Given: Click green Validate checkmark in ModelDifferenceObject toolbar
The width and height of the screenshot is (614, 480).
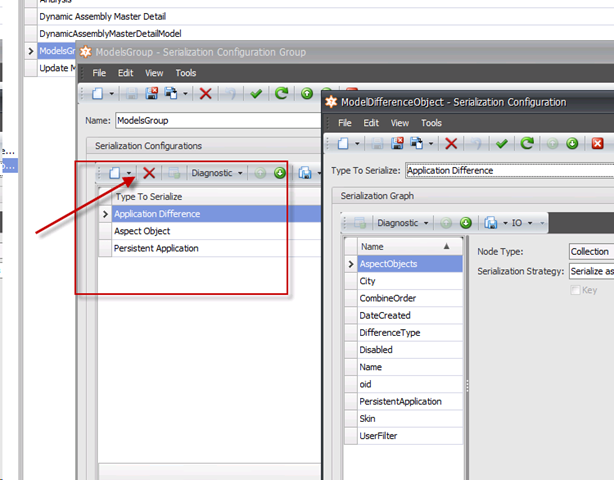Looking at the screenshot, I should pyautogui.click(x=502, y=144).
